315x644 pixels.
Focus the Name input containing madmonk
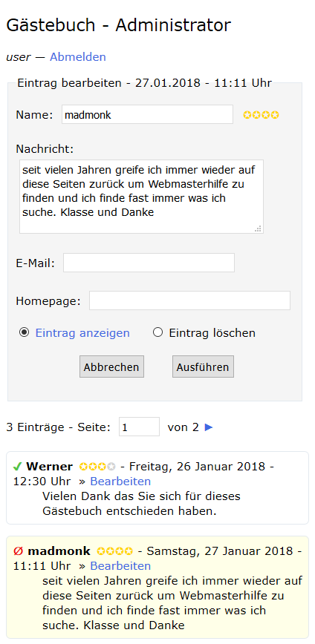pyautogui.click(x=147, y=114)
